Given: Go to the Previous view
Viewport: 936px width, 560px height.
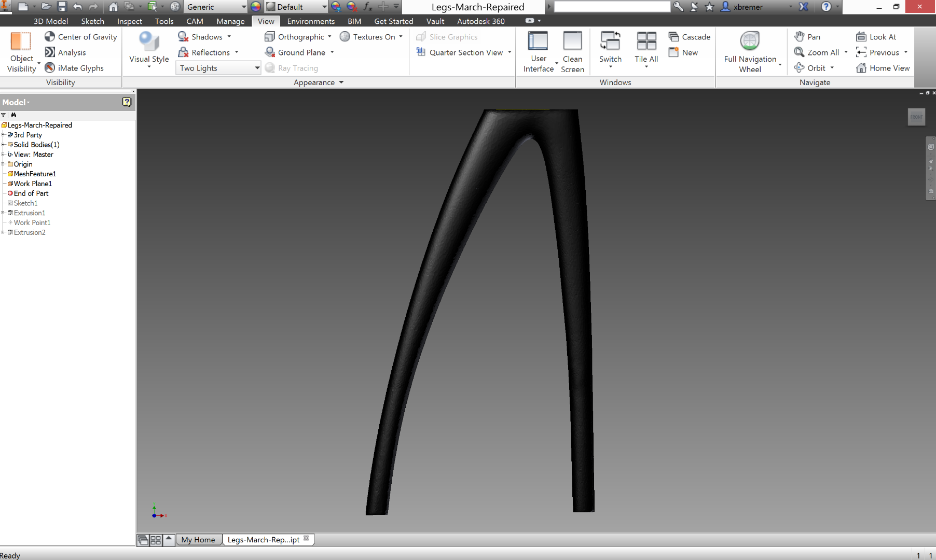Looking at the screenshot, I should click(x=878, y=52).
